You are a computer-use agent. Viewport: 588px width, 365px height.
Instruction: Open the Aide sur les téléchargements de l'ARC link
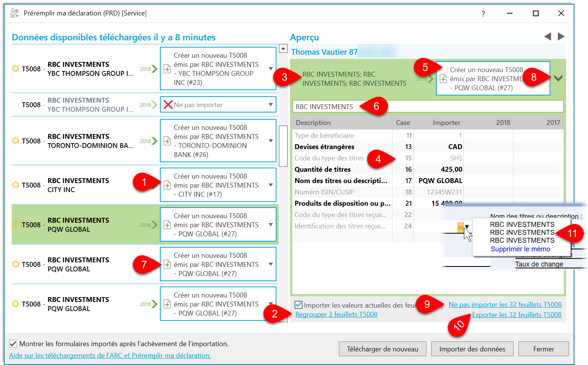pyautogui.click(x=110, y=356)
